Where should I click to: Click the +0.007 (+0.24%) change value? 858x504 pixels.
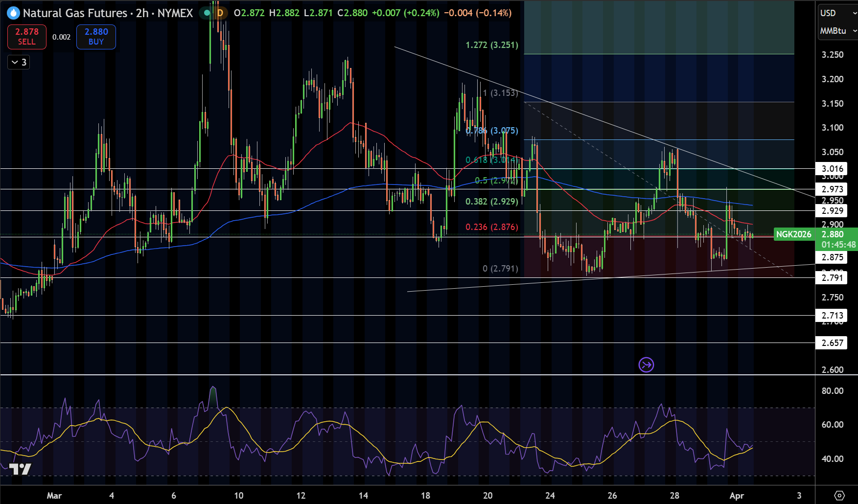[x=406, y=13]
